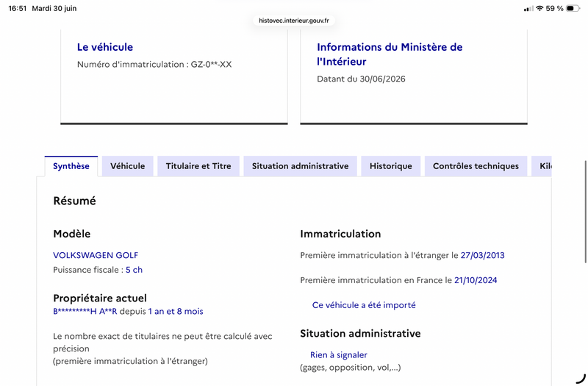The image size is (588, 386).
Task: Tap the histovec.interieur.gouv.fr address bar
Action: 294,21
